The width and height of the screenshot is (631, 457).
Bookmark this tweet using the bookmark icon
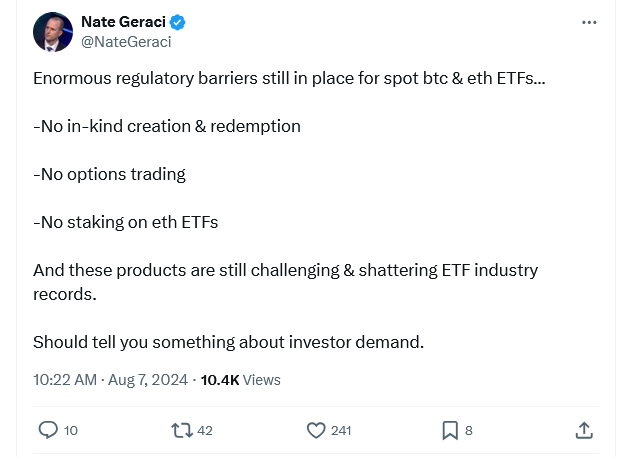(450, 430)
